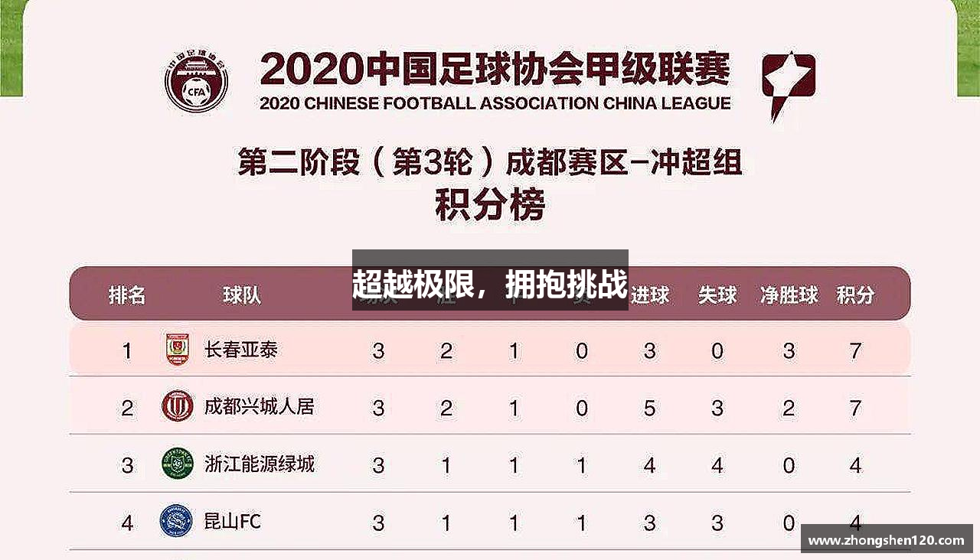Screen dimensions: 980x560
Task: Select the 长春亚泰 team badge
Action: (x=178, y=350)
